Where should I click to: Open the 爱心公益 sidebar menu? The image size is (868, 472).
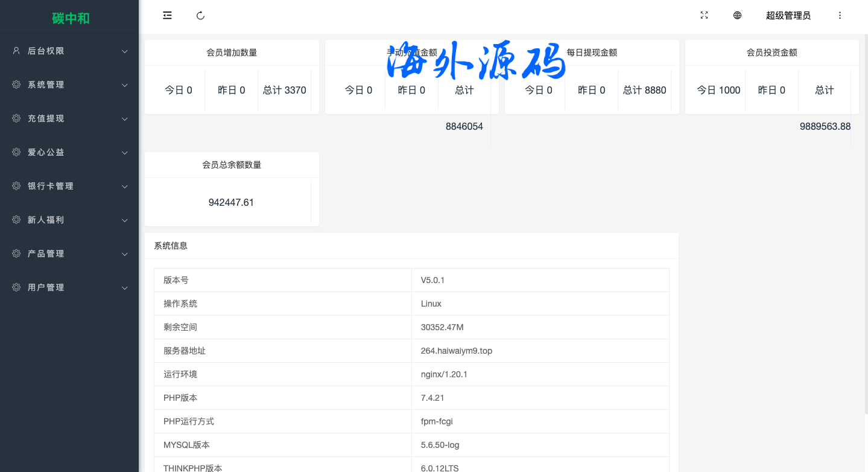point(46,153)
